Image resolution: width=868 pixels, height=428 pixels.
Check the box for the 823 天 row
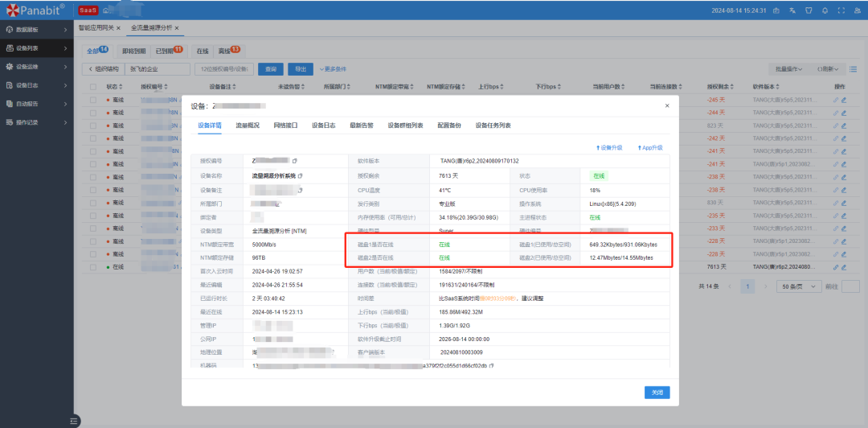tap(93, 126)
